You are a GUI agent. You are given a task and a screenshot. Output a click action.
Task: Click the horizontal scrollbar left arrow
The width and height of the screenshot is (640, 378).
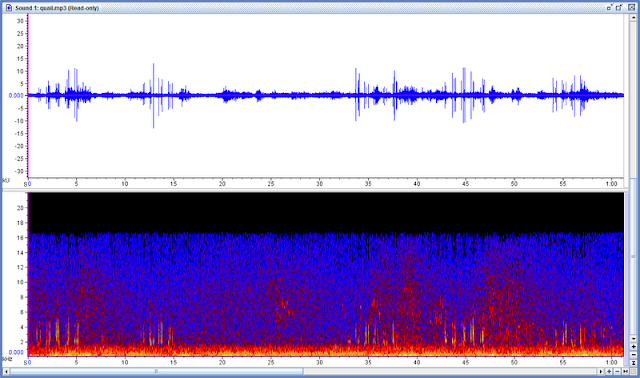6,371
